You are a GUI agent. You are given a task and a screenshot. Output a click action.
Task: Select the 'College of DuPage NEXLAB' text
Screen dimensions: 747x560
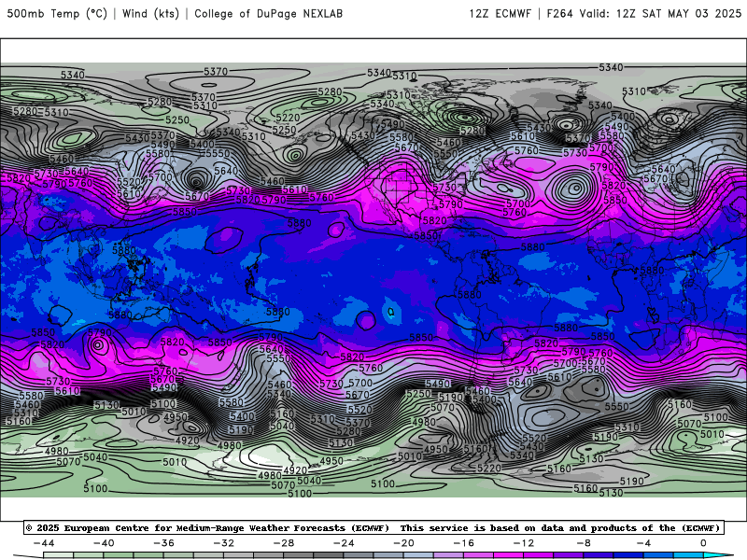268,14
